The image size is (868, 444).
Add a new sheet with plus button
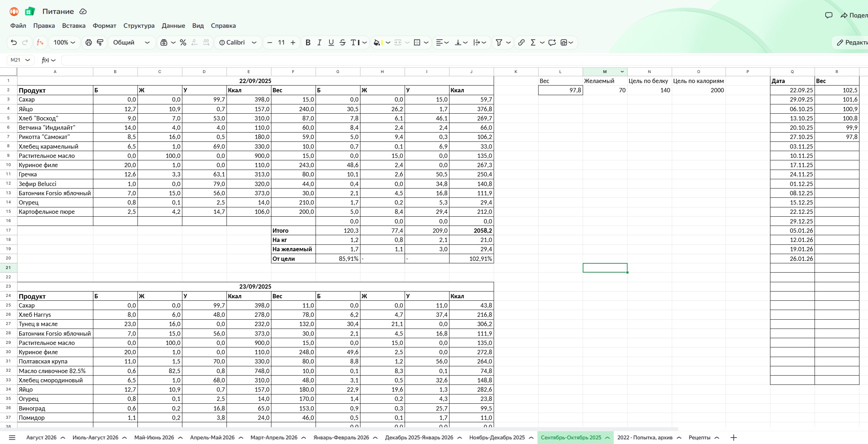point(733,438)
